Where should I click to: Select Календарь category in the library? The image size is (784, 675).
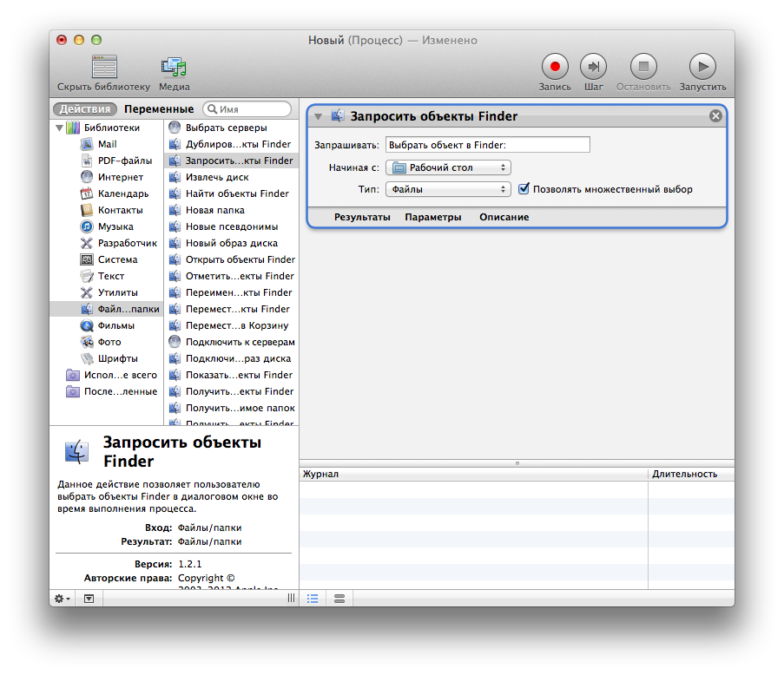[122, 193]
